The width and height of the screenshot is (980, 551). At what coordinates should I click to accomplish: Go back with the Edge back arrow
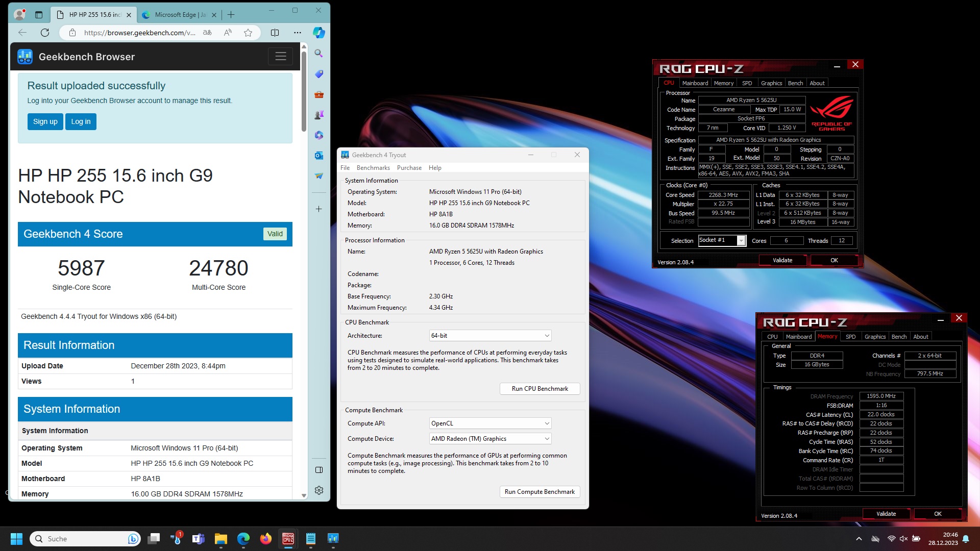(22, 33)
